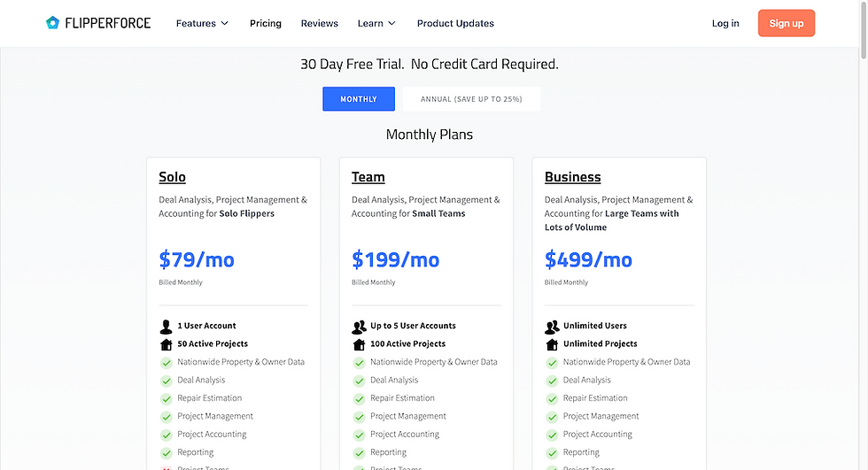Click the house icon beside Unlimited Projects
868x470 pixels.
552,344
